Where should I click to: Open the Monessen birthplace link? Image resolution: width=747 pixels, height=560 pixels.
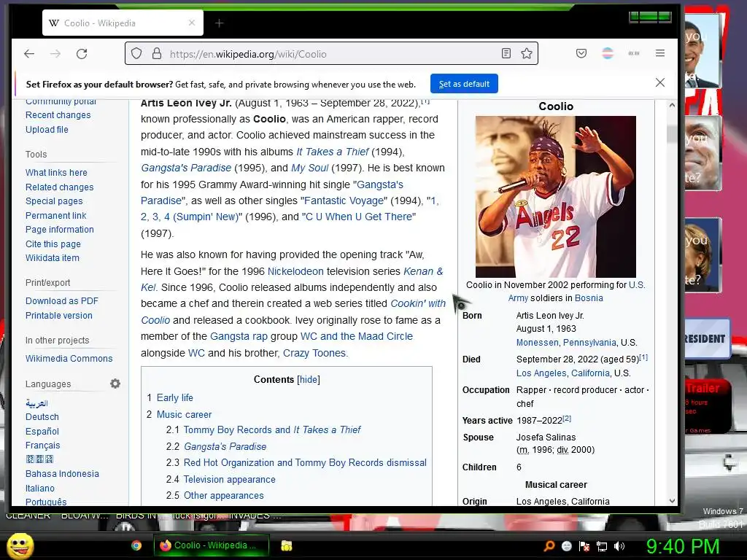pyautogui.click(x=538, y=343)
